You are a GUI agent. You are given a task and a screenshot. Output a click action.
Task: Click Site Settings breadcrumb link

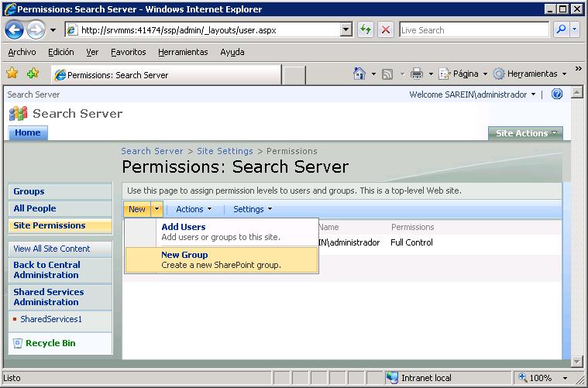(x=225, y=151)
